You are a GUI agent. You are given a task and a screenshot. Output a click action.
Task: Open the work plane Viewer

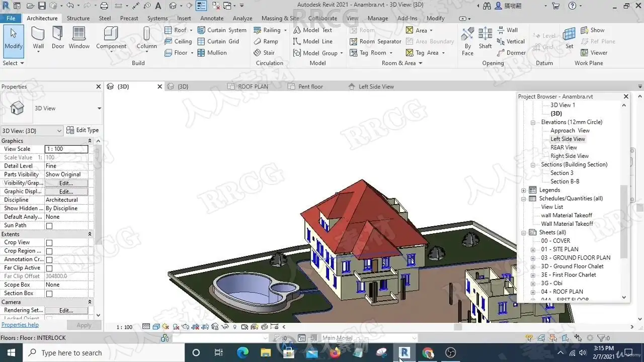594,53
